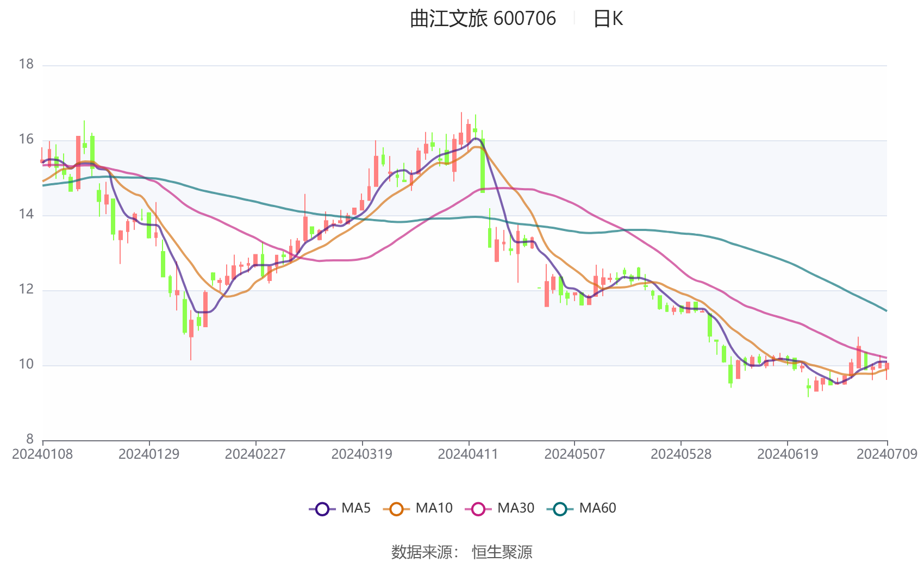Screen dimensions: 924x562
Task: Click the y-axis value 10
Action: tap(26, 365)
